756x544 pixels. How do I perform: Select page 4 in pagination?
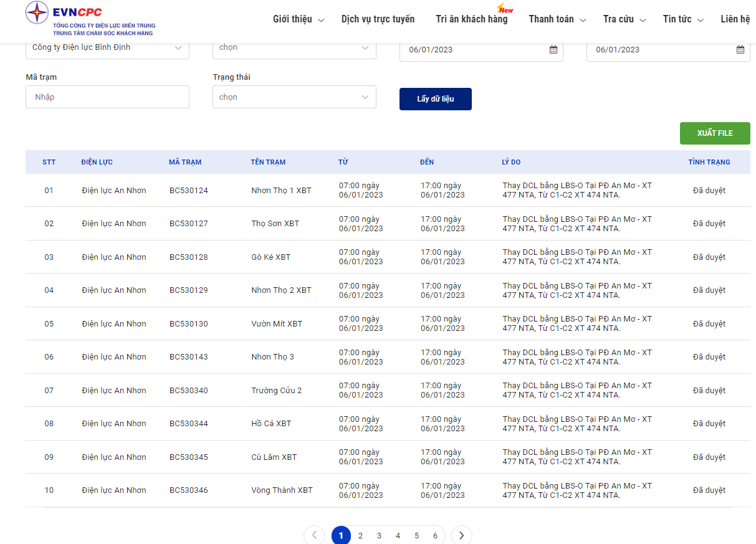(x=398, y=535)
